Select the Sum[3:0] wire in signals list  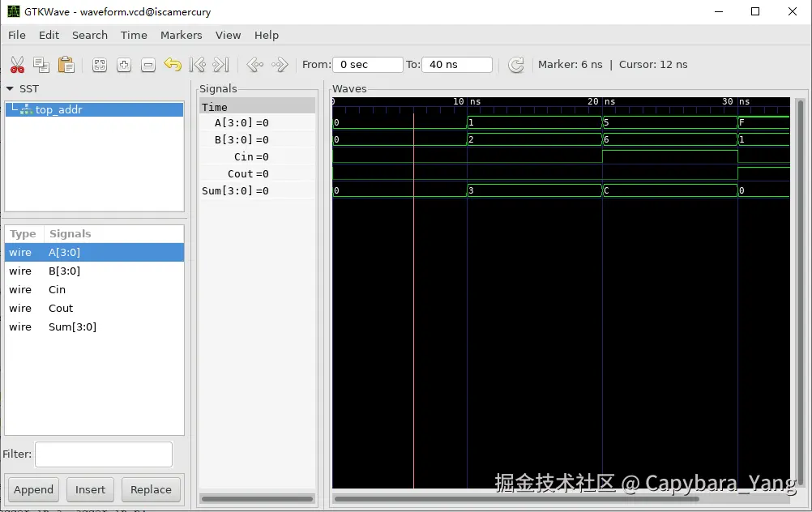pyautogui.click(x=72, y=327)
